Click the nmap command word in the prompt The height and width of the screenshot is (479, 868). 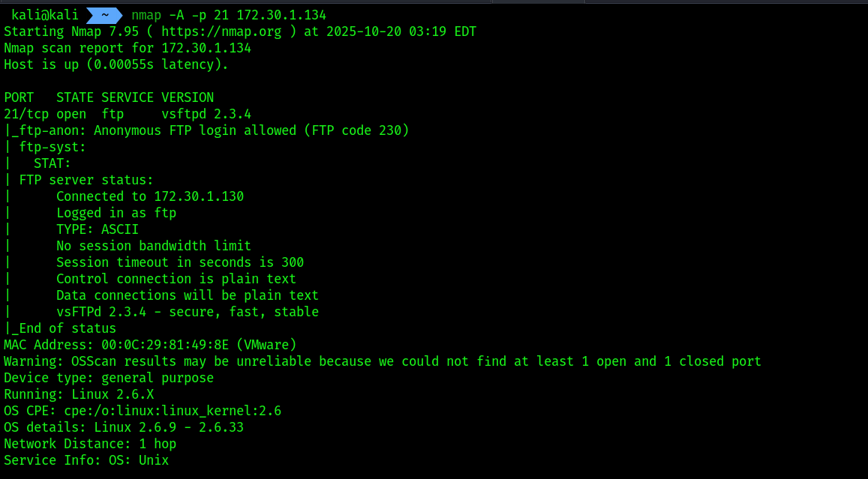[146, 16]
